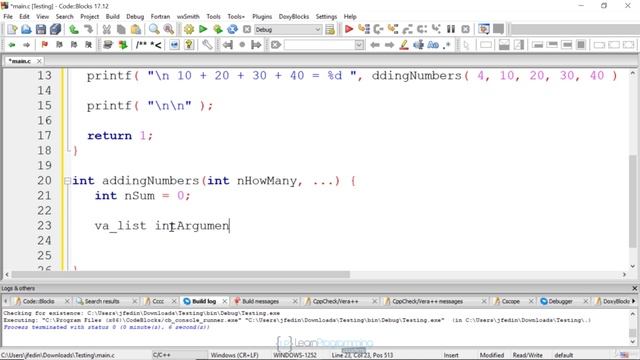The width and height of the screenshot is (640, 360).
Task: Start debugging with the red arrow icon
Action: [349, 29]
